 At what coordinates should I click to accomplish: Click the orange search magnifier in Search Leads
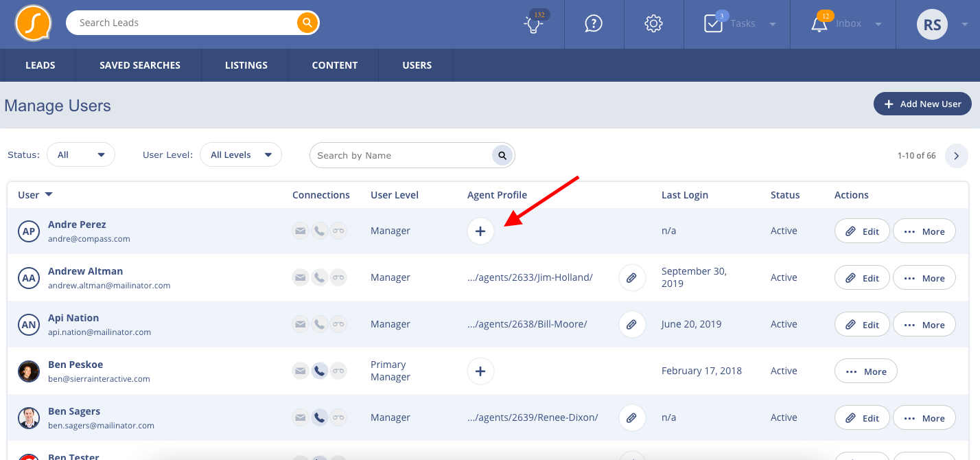click(307, 23)
